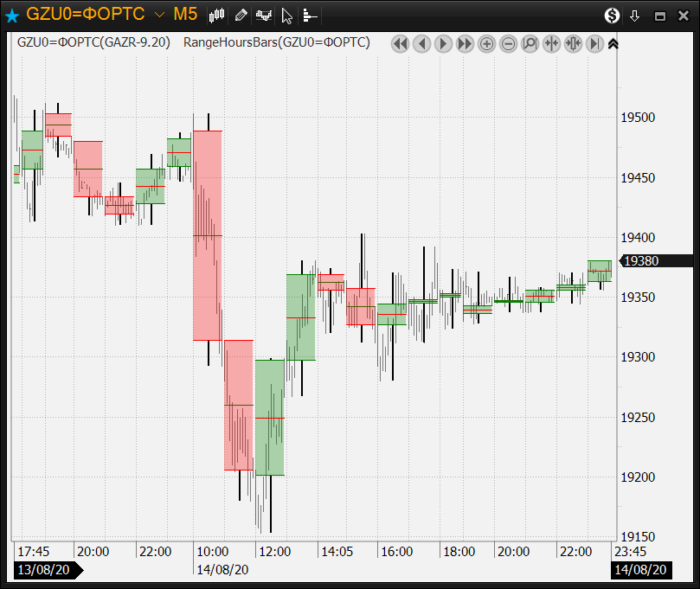The image size is (700, 589).
Task: Click the down arrow pin icon
Action: click(634, 16)
